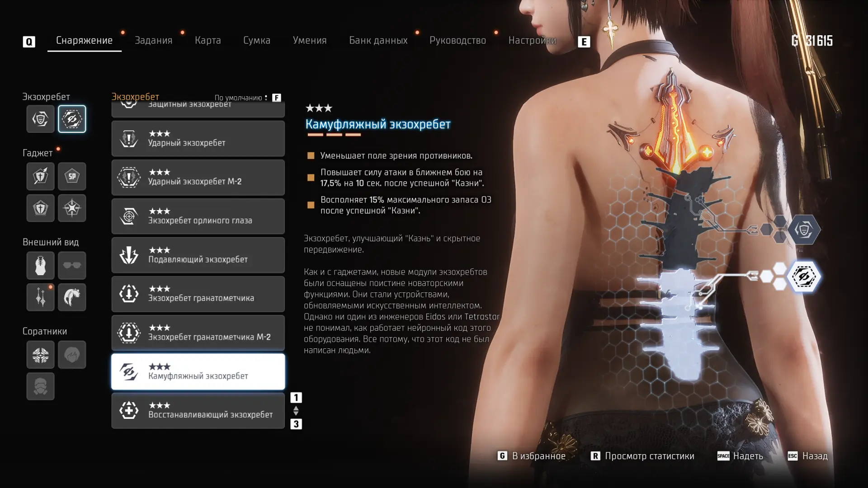Click Просмотр статистики button
The image size is (868, 488).
(x=642, y=456)
